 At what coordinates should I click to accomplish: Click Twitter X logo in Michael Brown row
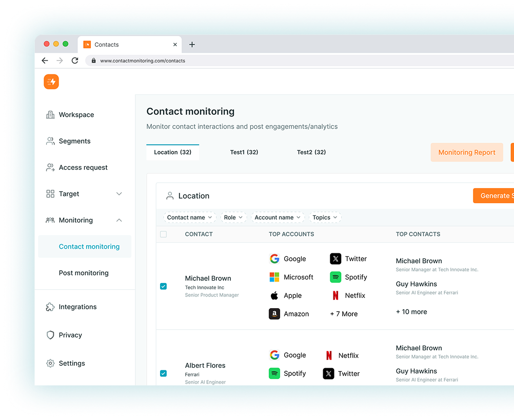[335, 259]
